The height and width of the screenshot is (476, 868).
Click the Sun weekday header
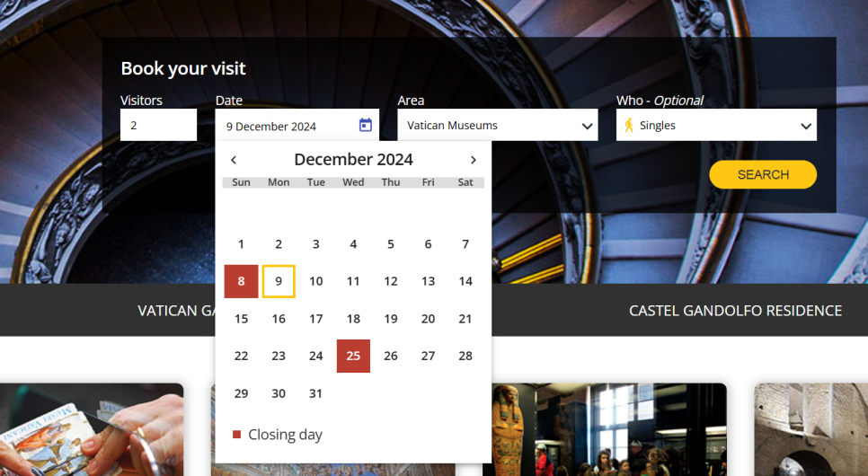[241, 182]
